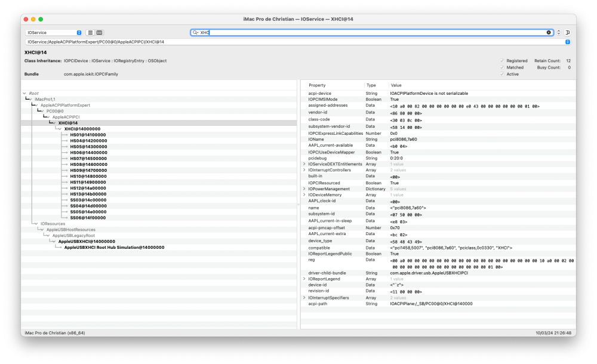
Task: Select the compatible property row
Action: coord(438,248)
